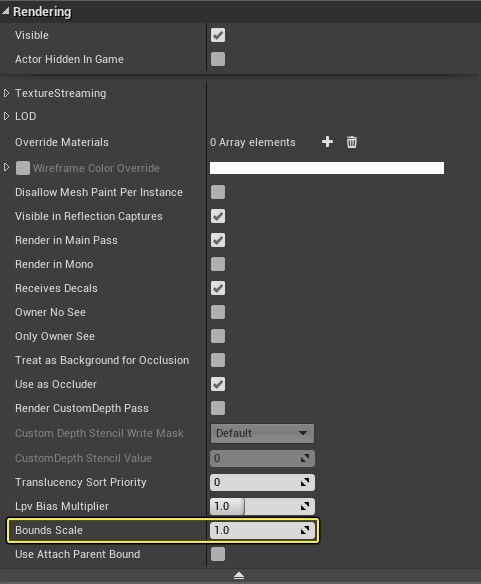Expand Wireframe Color Override triangle
This screenshot has height=584, width=481.
coord(6,167)
